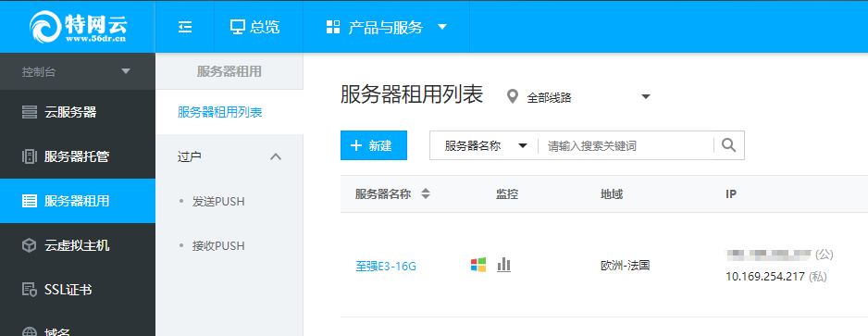Open the 控制台 dropdown
Image resolution: width=868 pixels, height=336 pixels.
[x=78, y=71]
